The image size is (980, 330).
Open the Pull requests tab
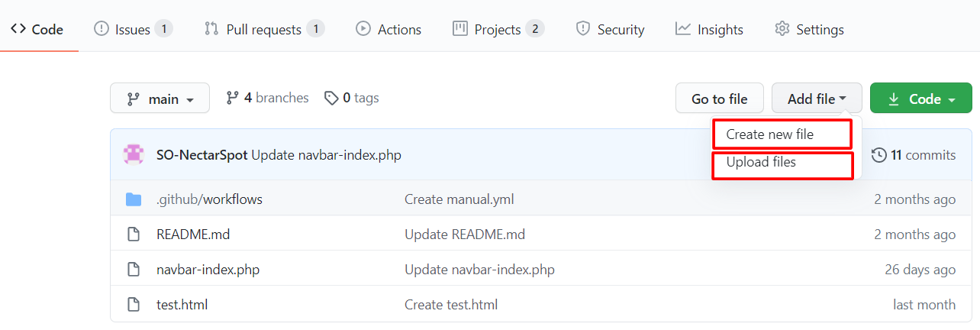(x=264, y=29)
